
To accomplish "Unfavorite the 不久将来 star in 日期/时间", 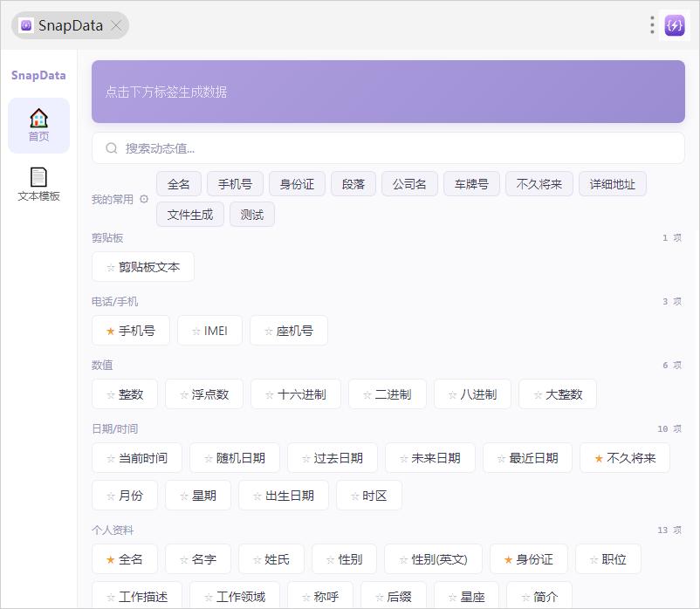I will point(599,459).
